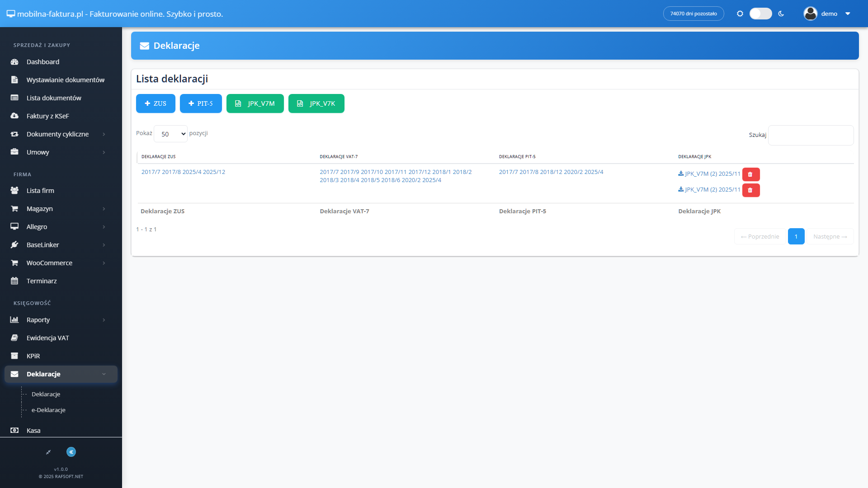Delete the first JPK_V7M declaration
868x488 pixels.
751,174
